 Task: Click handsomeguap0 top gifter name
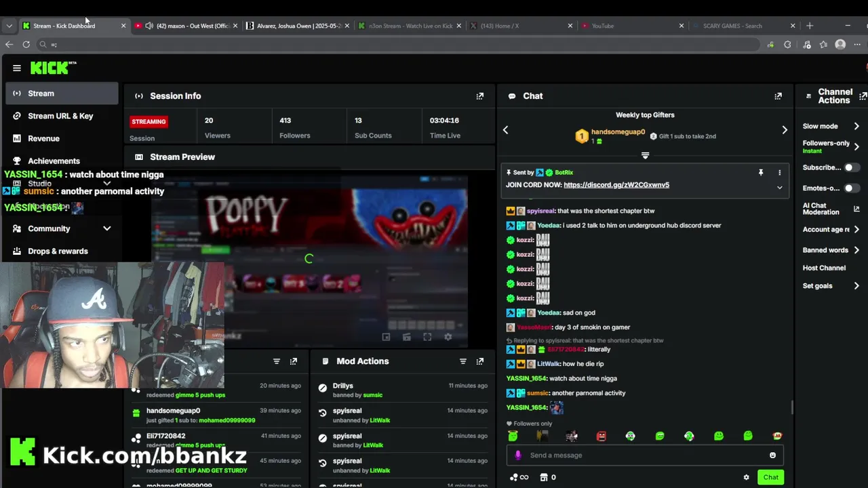tap(618, 132)
